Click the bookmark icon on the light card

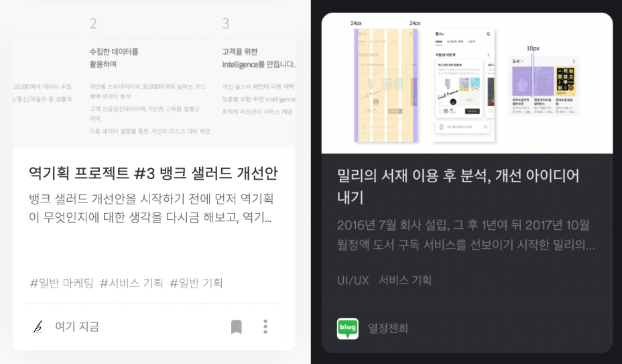pyautogui.click(x=237, y=326)
